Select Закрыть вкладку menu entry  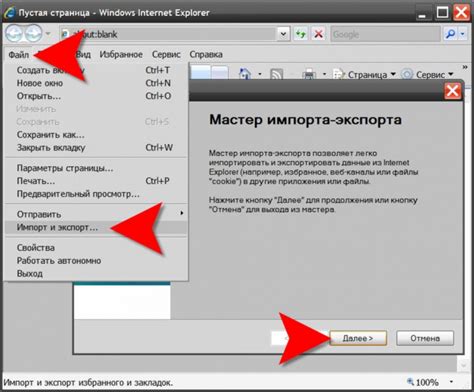click(x=96, y=147)
